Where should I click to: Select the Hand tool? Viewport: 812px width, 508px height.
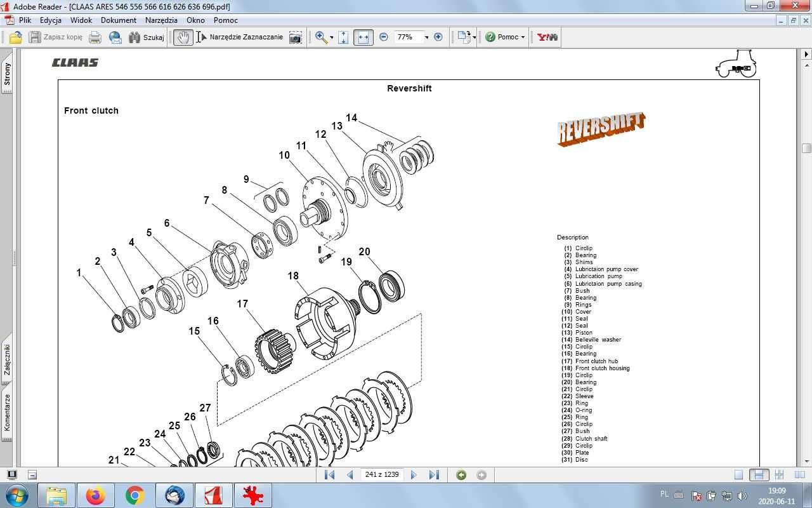click(183, 37)
